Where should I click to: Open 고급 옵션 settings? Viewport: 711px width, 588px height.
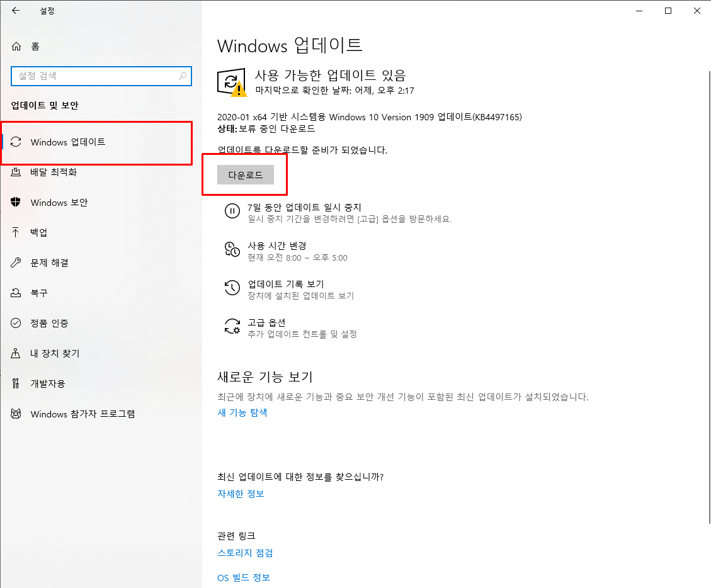tap(266, 322)
